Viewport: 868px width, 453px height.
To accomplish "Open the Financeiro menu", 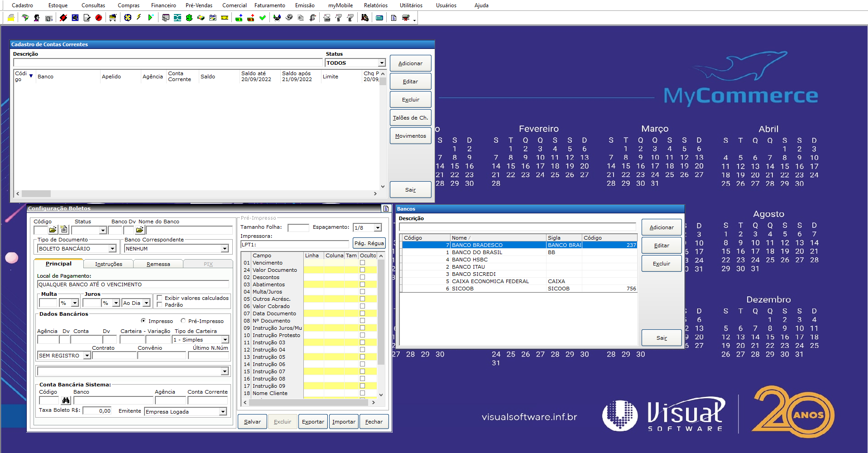I will 163,5.
